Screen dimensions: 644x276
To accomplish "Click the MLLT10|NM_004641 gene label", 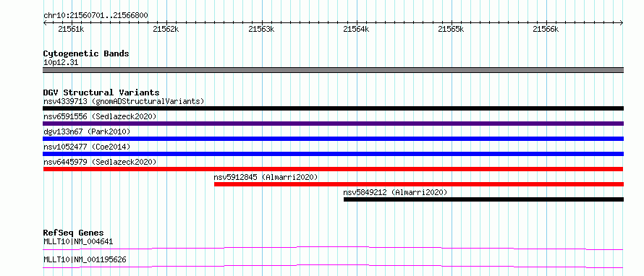I will pyautogui.click(x=78, y=241).
